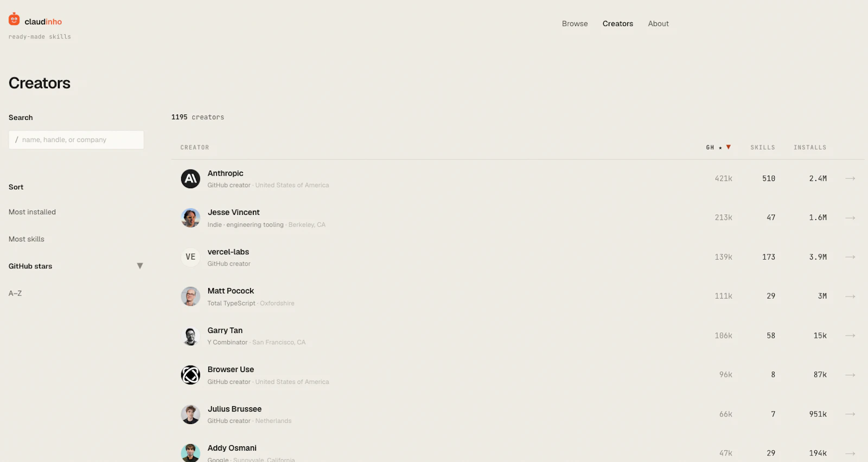Image resolution: width=868 pixels, height=462 pixels.
Task: Go to the Browse page
Action: pyautogui.click(x=575, y=23)
